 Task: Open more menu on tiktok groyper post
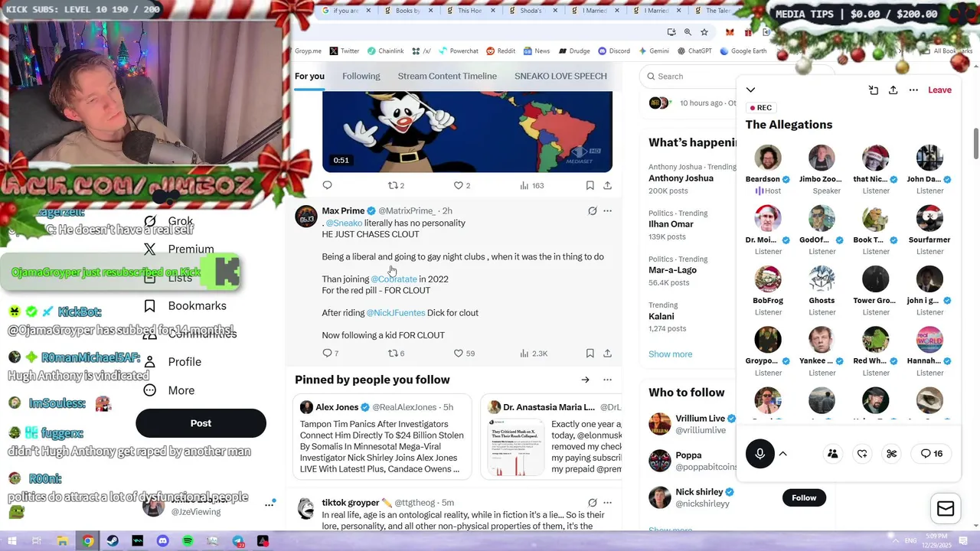(607, 503)
